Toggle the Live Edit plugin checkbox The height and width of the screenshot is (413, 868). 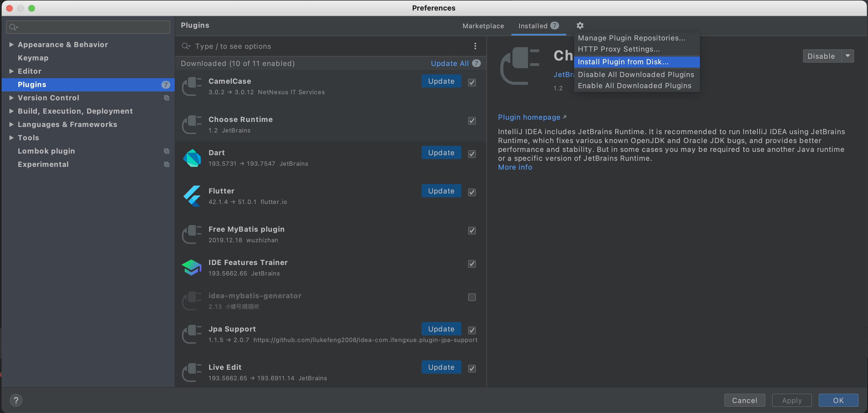(472, 369)
